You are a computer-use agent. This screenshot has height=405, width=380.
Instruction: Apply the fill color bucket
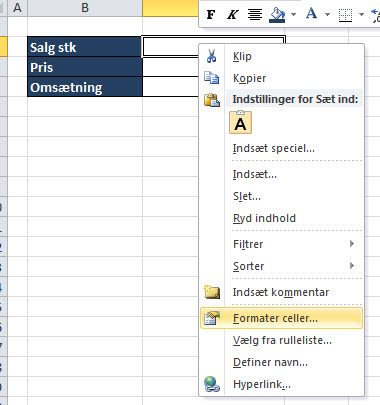point(277,15)
